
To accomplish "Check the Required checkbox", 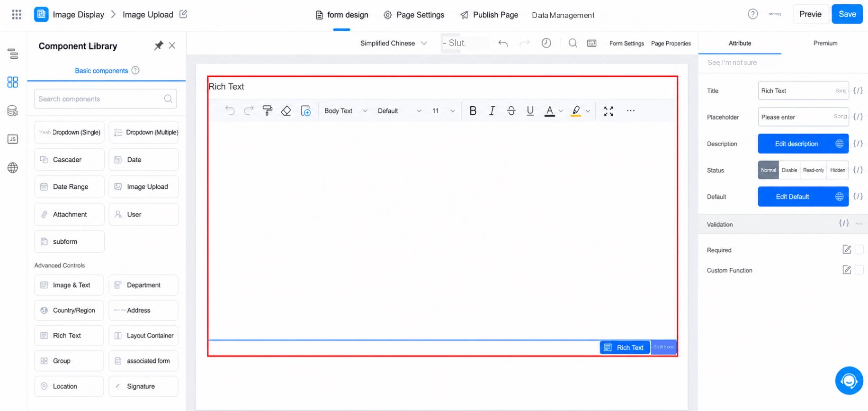I will tap(859, 249).
